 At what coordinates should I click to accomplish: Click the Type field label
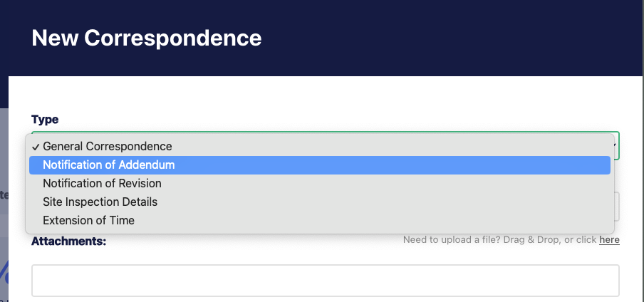click(x=45, y=120)
